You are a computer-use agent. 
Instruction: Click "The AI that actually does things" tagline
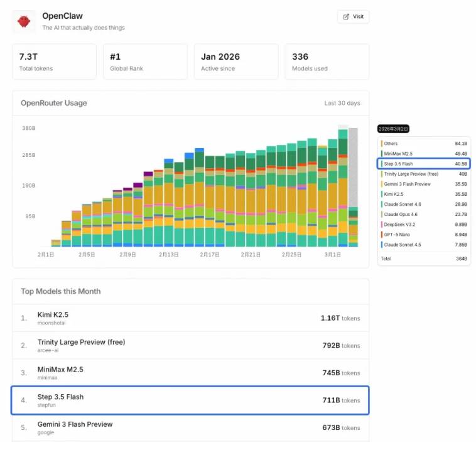click(84, 28)
